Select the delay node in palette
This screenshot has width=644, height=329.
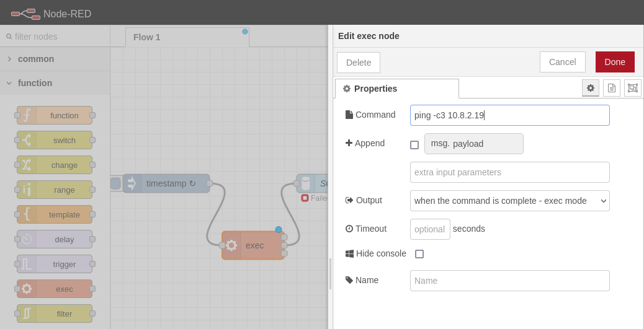pyautogui.click(x=55, y=239)
